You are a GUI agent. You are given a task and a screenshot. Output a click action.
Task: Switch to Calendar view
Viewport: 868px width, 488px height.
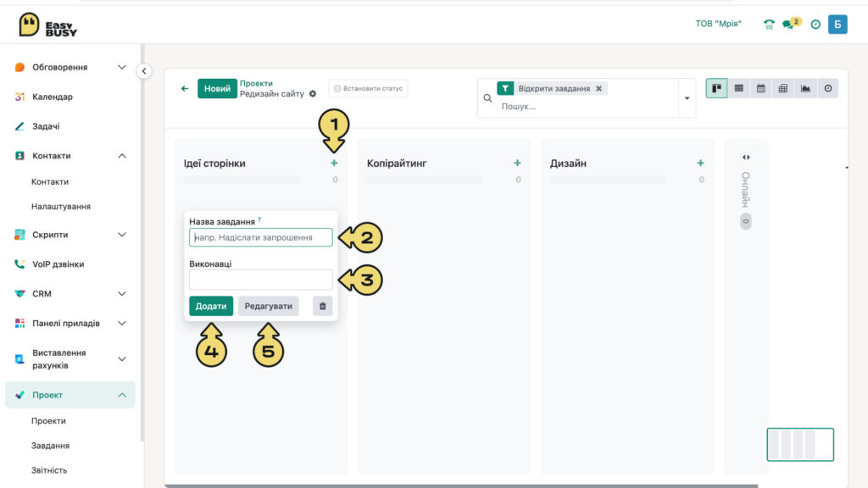761,88
